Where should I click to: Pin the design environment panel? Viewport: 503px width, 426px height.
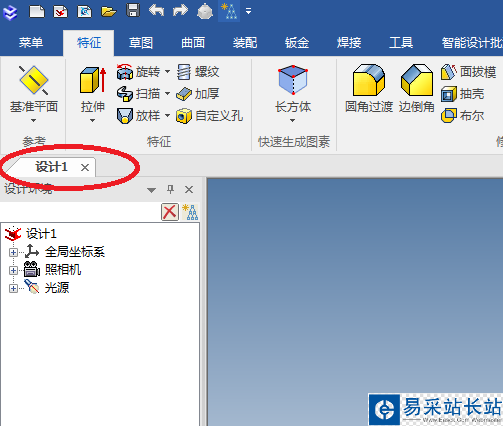pos(170,190)
